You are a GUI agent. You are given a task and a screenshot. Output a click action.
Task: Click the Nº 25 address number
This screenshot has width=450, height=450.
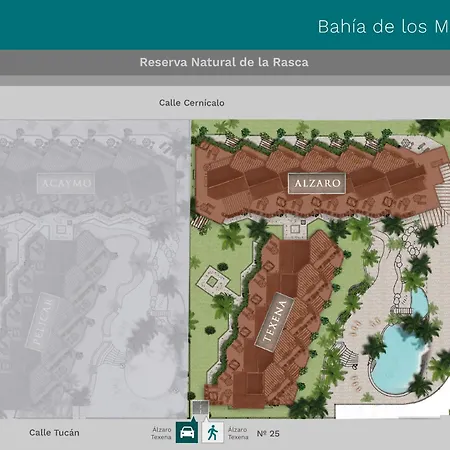click(268, 434)
